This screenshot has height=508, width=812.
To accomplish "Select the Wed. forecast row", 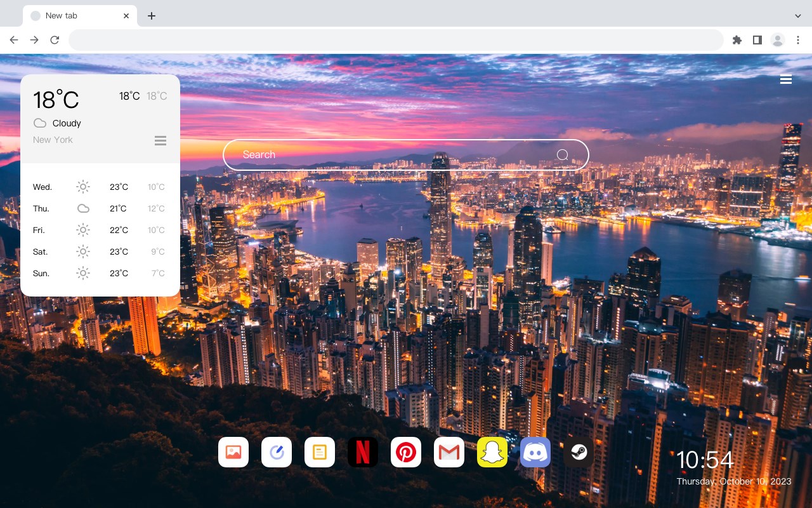I will (x=100, y=187).
